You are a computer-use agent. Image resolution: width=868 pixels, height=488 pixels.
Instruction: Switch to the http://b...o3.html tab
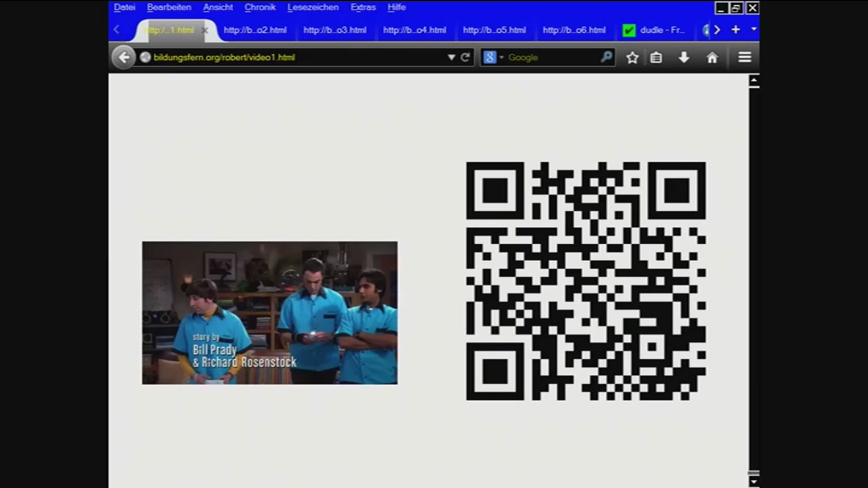click(x=335, y=30)
